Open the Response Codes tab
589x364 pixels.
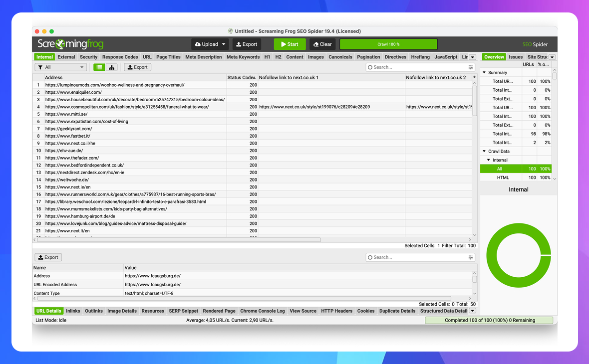(120, 57)
